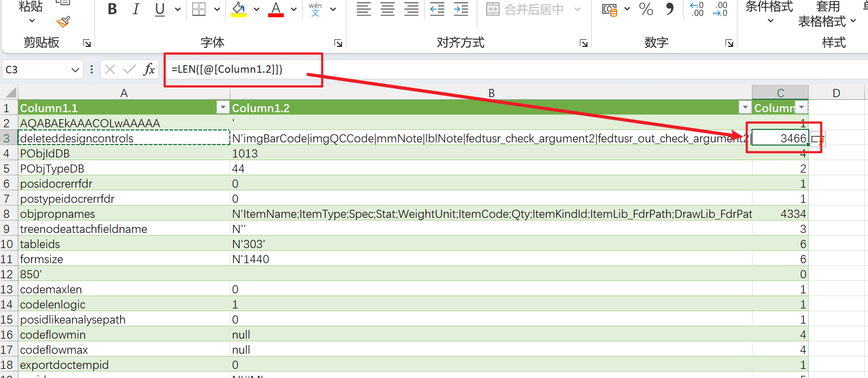Click the increase indent icon

461,9
